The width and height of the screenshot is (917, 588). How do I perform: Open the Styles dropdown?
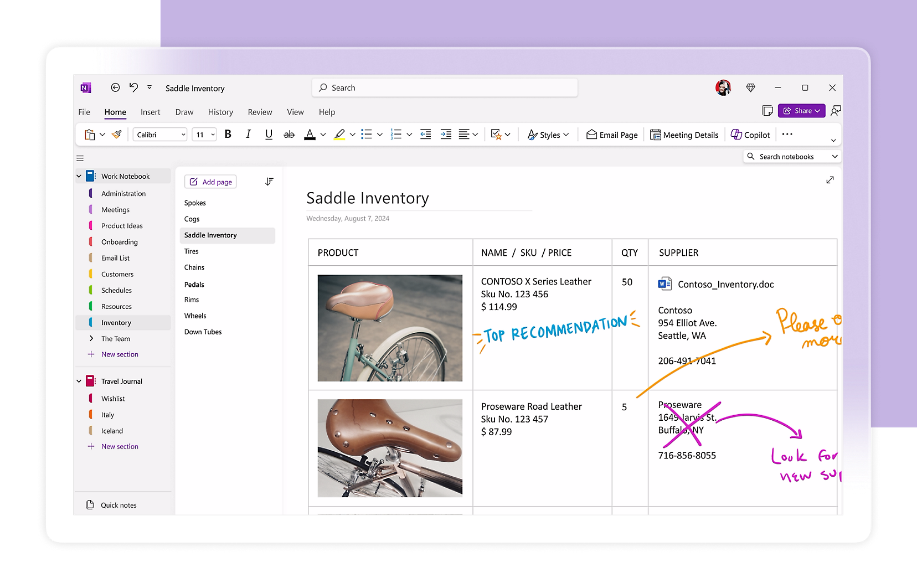coord(548,135)
